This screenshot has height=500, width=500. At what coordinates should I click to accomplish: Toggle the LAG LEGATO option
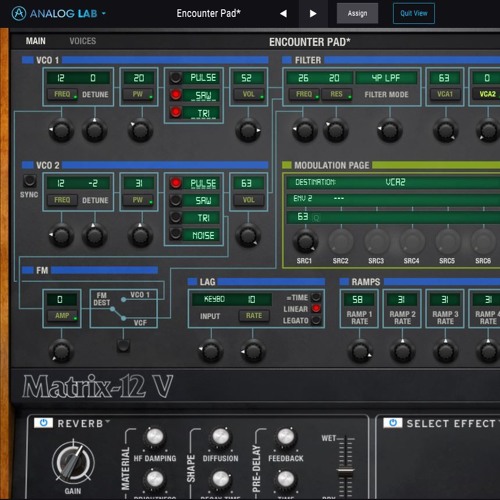pos(316,320)
